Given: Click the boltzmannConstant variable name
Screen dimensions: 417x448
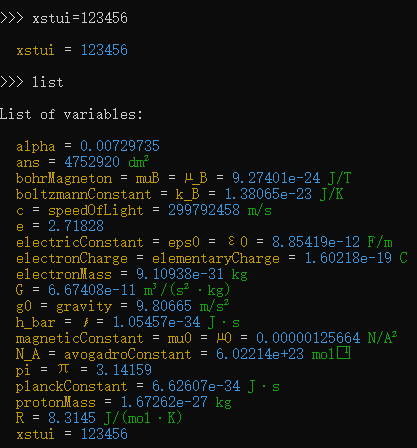Looking at the screenshot, I should coord(84,194).
